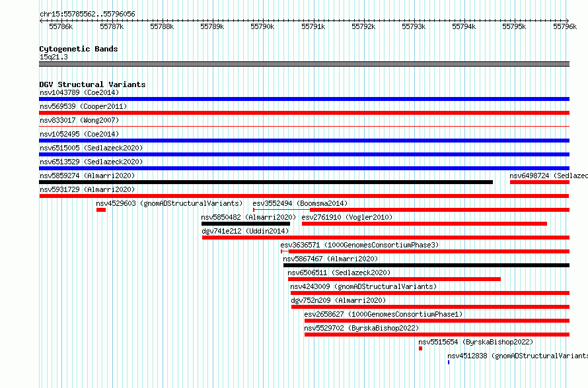Screen dimensions: 588x388
Task: Open nsv833017 (Wong2007) variant label
Action: (79, 120)
